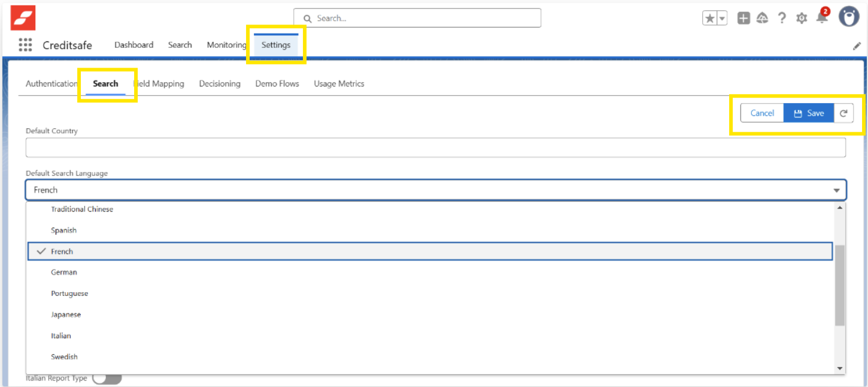Click the language list scroll-down arrow
Screen dimensions: 868x387
[x=839, y=368]
